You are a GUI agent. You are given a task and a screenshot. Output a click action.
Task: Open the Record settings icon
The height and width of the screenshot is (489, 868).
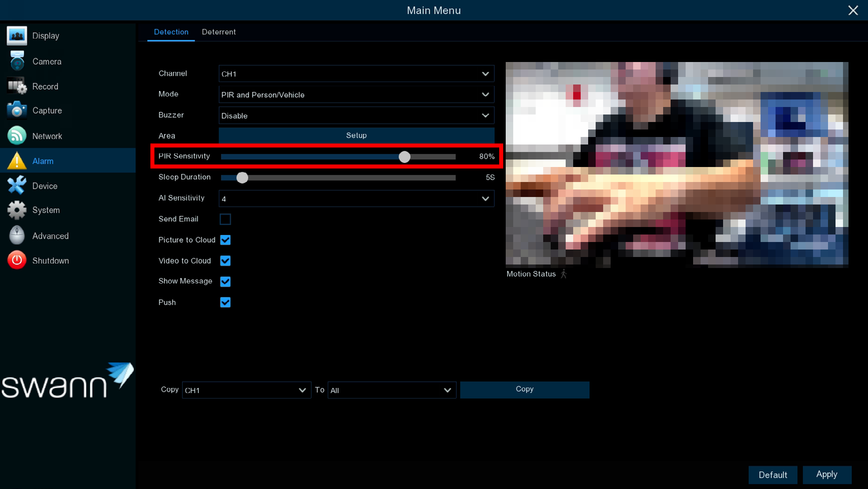click(x=17, y=86)
